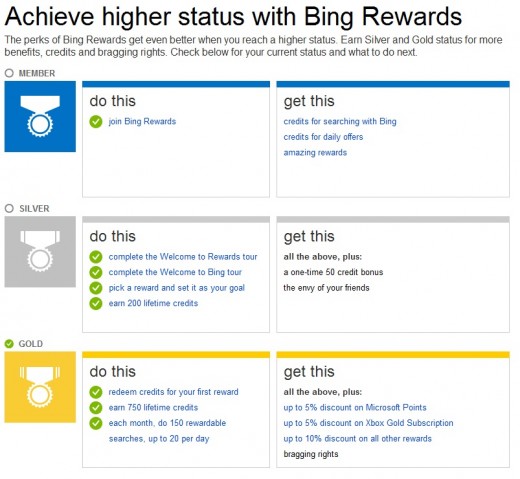Open credits for searching with Bing link

340,122
